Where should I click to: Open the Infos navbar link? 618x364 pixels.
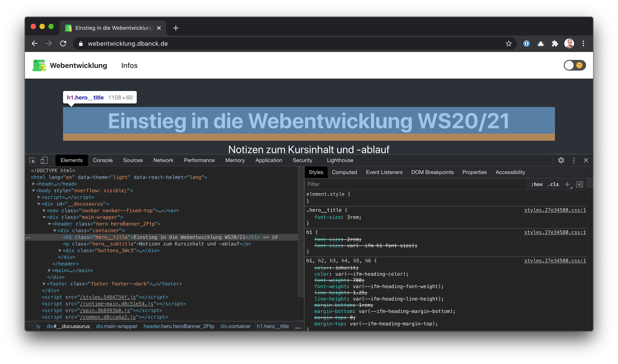129,65
